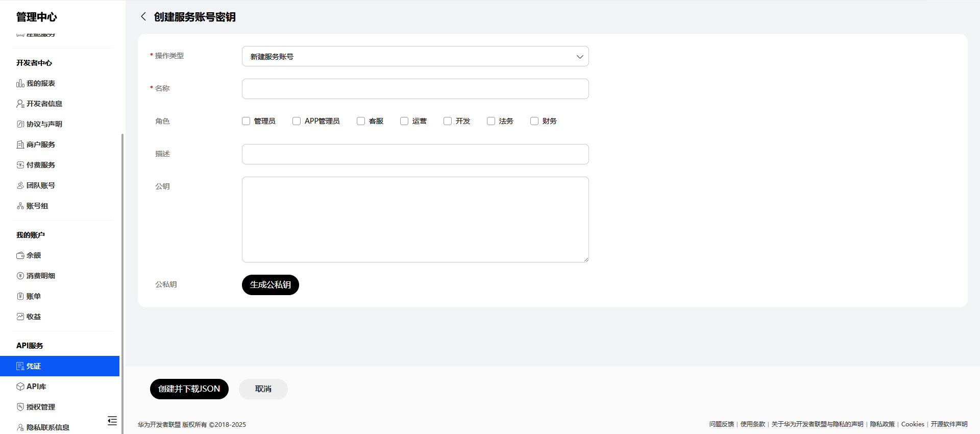Collapse sidebar using the menu-fold icon
The width and height of the screenshot is (980, 434).
(112, 421)
